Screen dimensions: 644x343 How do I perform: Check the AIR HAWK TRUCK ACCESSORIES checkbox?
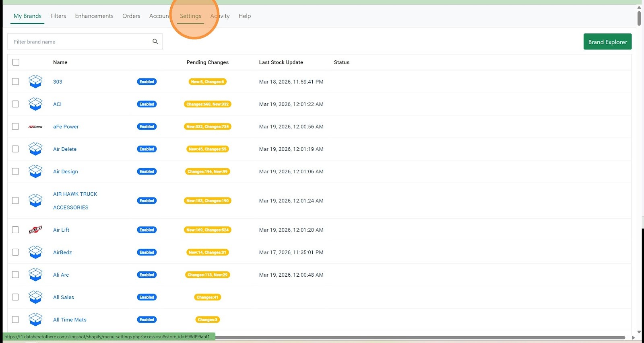pyautogui.click(x=15, y=201)
